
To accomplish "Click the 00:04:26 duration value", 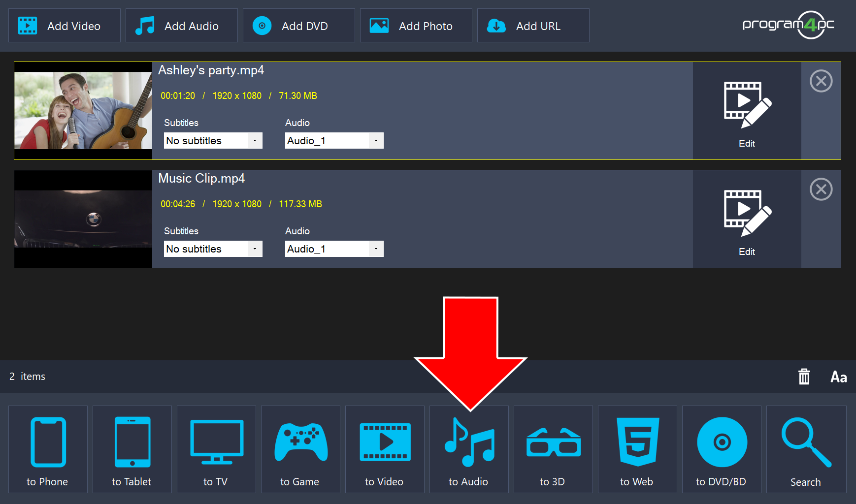I will (178, 204).
